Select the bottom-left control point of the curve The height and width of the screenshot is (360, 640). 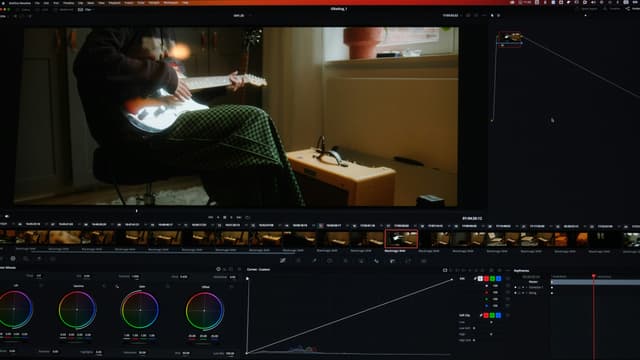247,353
